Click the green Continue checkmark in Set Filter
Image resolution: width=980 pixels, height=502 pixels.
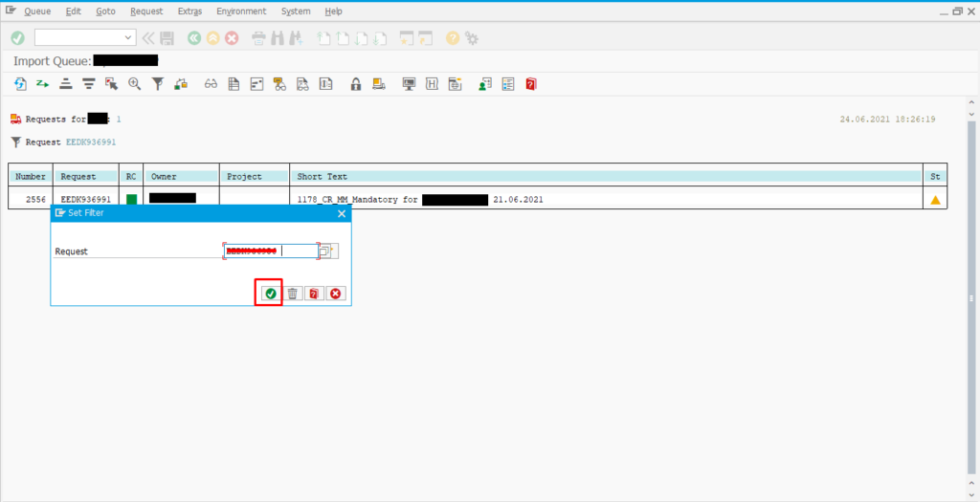(271, 294)
